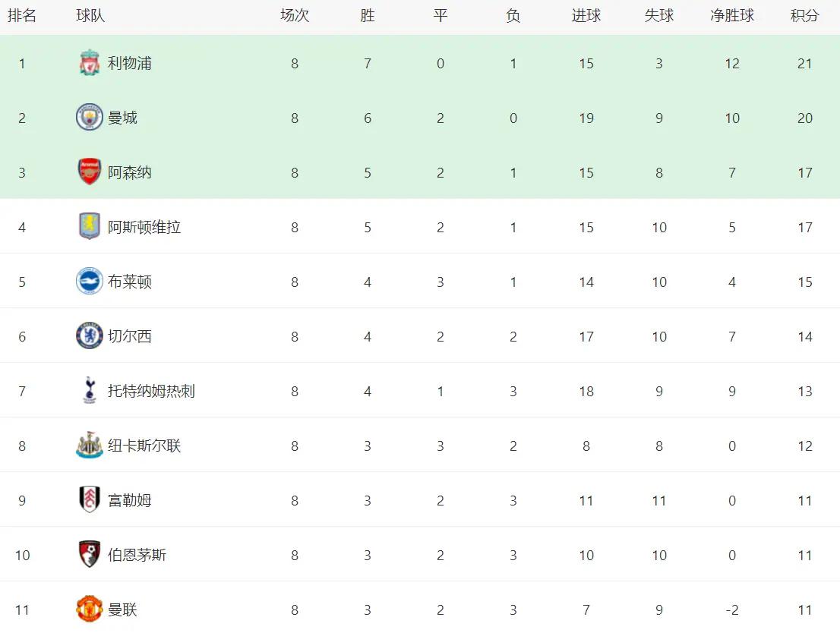Click the 进球 column header
The height and width of the screenshot is (633, 840).
(x=586, y=16)
